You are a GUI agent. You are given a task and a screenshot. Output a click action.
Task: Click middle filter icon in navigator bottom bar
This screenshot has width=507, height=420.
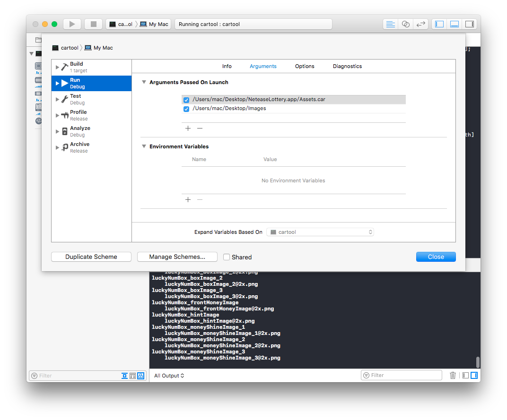[x=132, y=376]
